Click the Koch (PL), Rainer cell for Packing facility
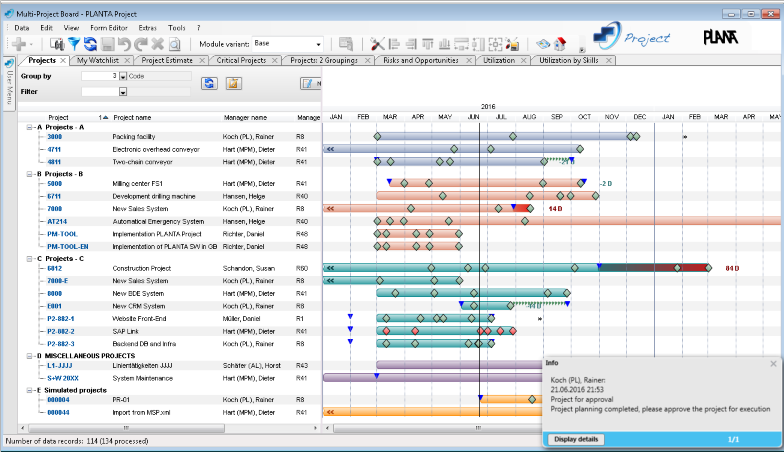The height and width of the screenshot is (452, 784). [248, 136]
